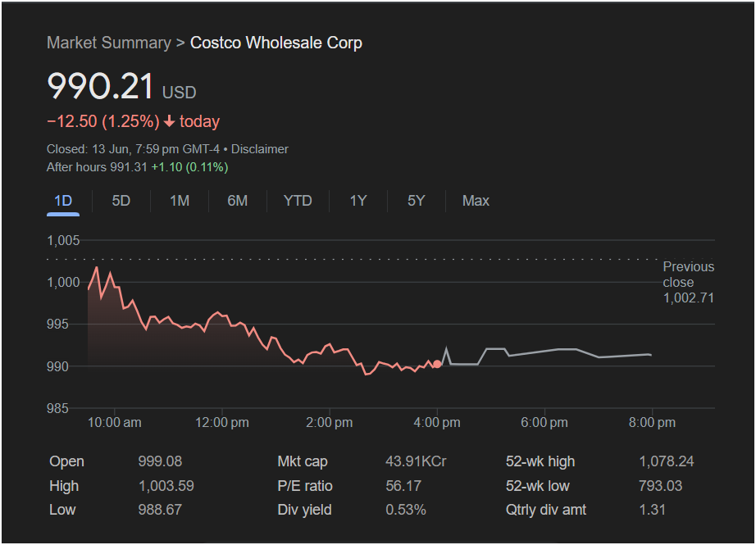The width and height of the screenshot is (756, 545).
Task: Click the 985 y-axis label
Action: [57, 409]
